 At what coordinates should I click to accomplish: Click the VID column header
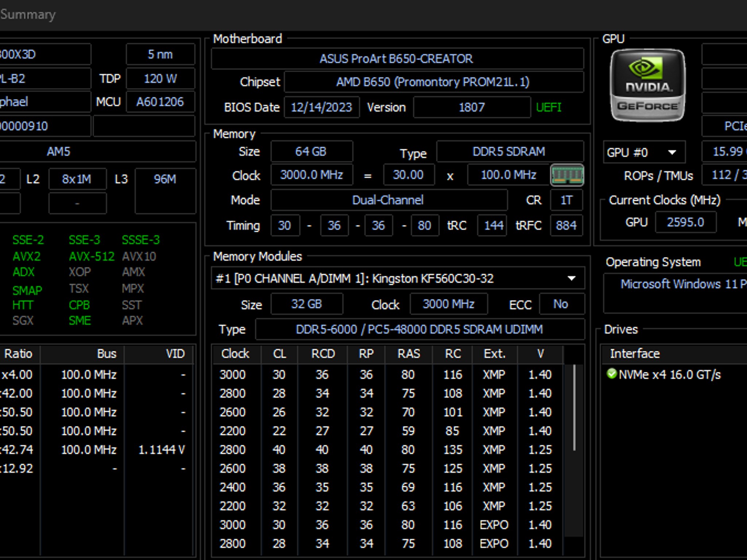click(175, 354)
